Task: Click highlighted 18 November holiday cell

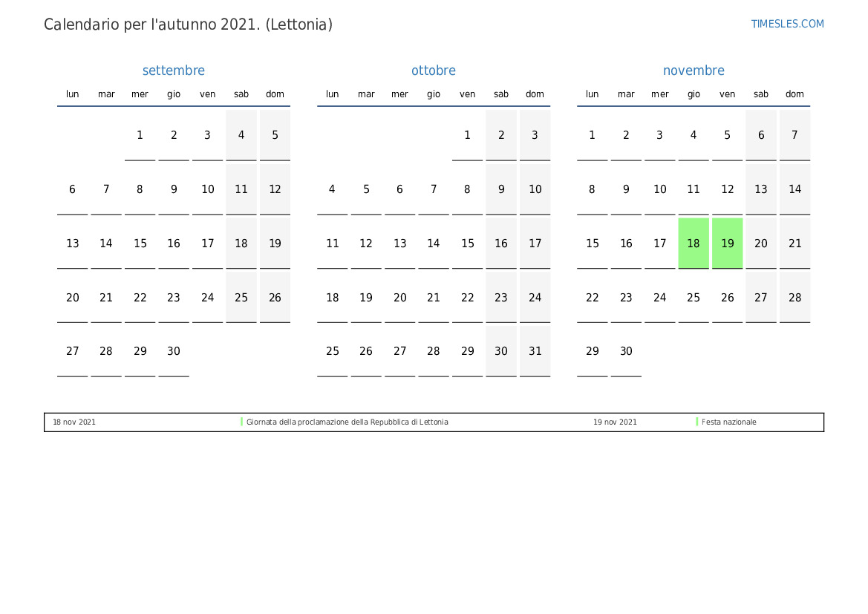Action: 694,243
